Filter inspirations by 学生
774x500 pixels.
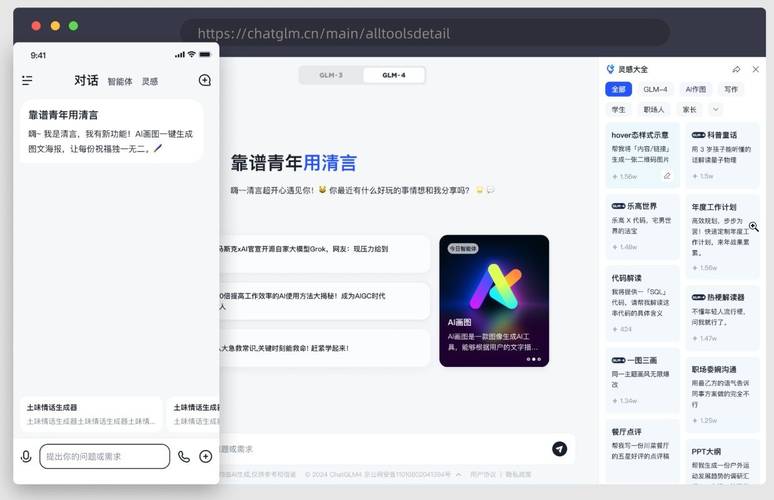619,110
